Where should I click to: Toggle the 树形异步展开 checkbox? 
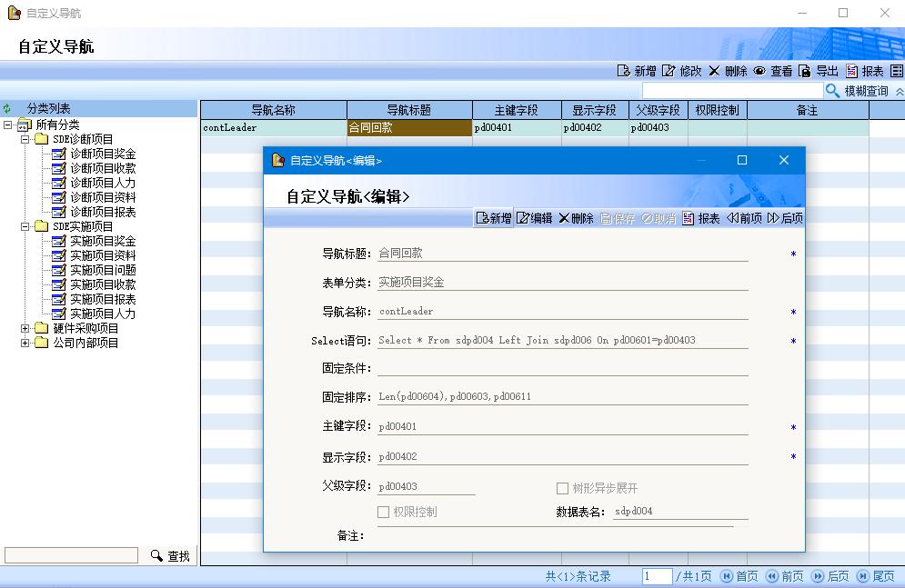(563, 488)
